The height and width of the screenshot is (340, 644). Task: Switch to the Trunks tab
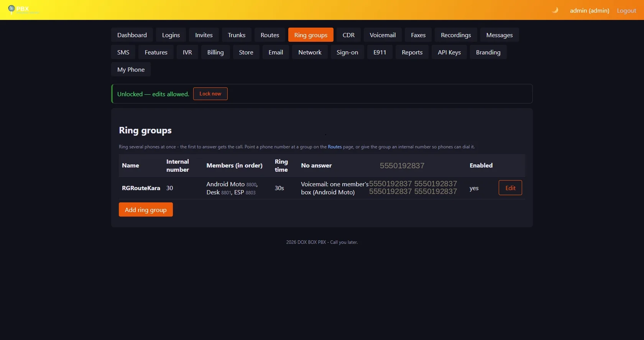pos(237,35)
